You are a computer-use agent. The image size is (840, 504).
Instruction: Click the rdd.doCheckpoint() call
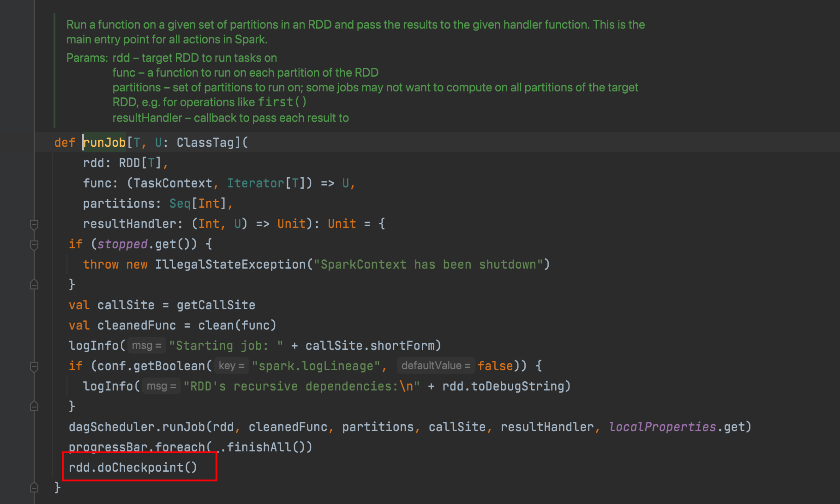point(133,468)
